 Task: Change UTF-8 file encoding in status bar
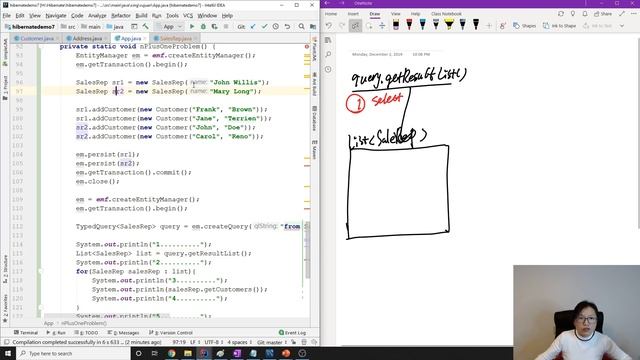214,342
